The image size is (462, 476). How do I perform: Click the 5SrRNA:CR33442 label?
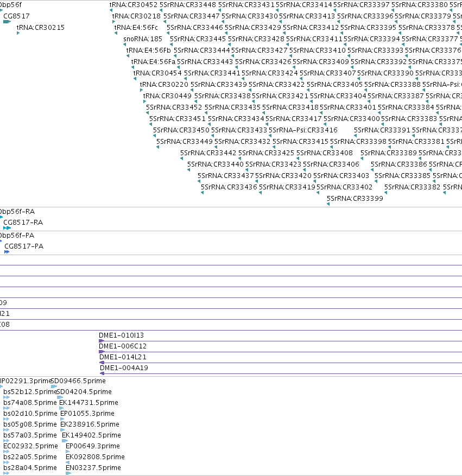coord(208,153)
